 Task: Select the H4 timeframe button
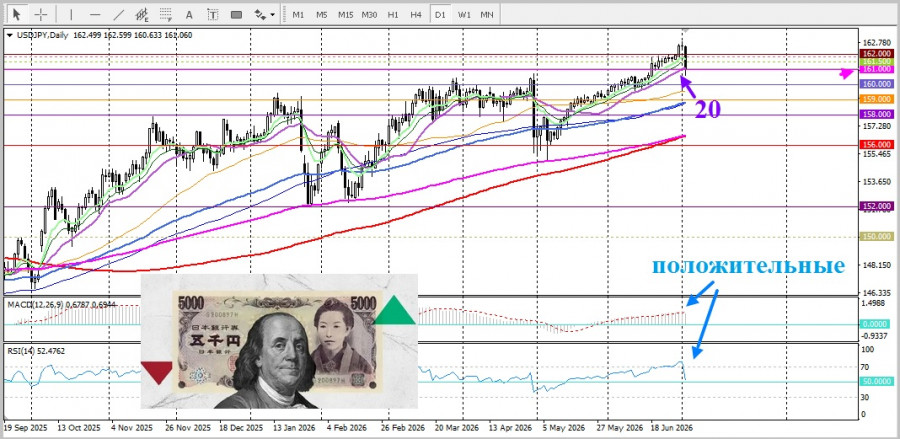[x=416, y=14]
